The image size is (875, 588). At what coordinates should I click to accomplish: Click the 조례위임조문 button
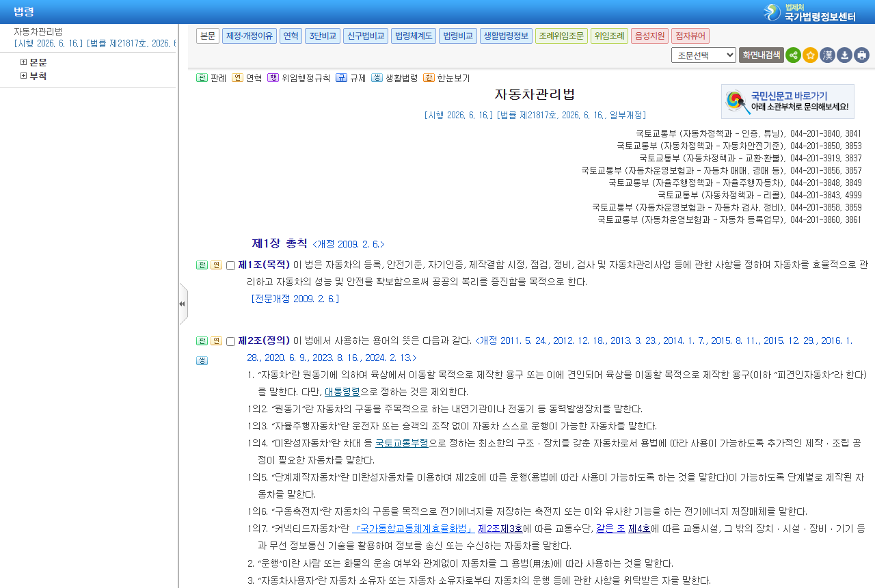[x=561, y=36]
